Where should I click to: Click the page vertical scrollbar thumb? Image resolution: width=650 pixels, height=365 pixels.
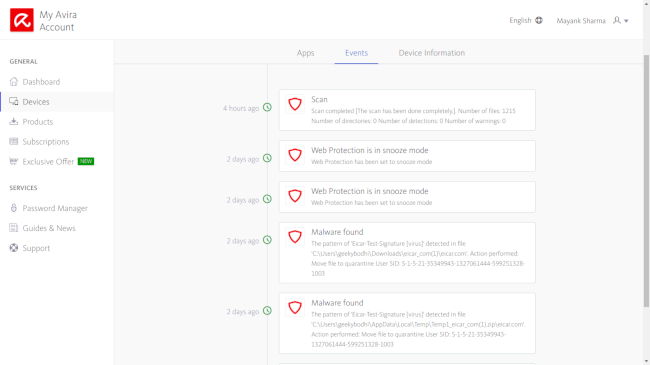(x=646, y=180)
